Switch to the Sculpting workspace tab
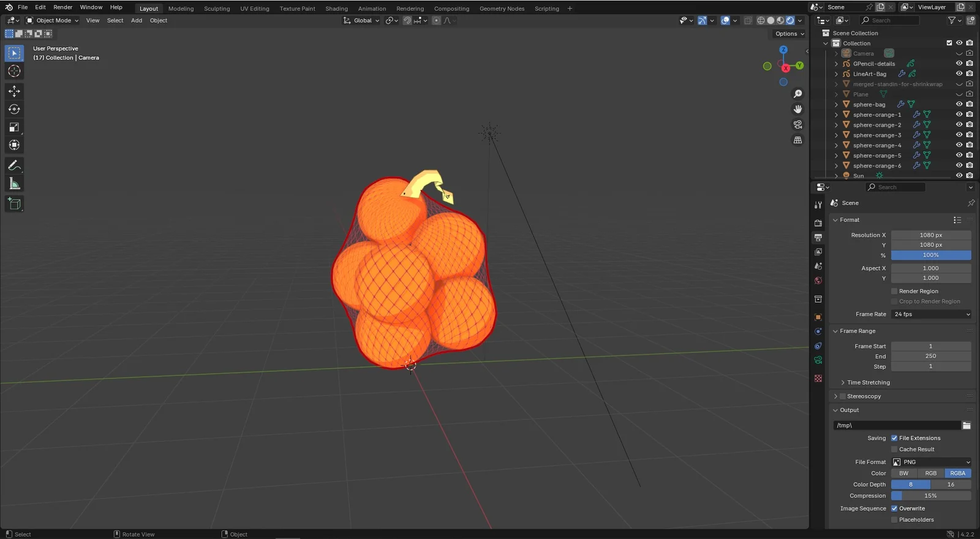 217,9
